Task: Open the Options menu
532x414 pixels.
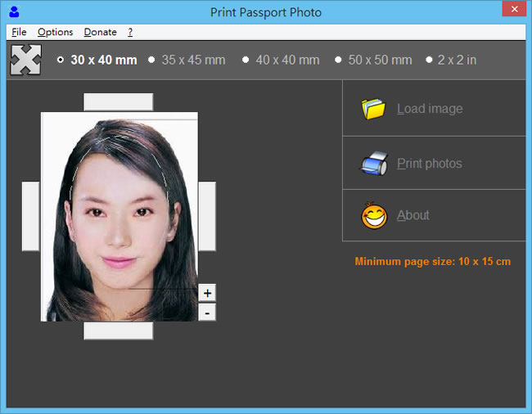Action: click(x=55, y=32)
